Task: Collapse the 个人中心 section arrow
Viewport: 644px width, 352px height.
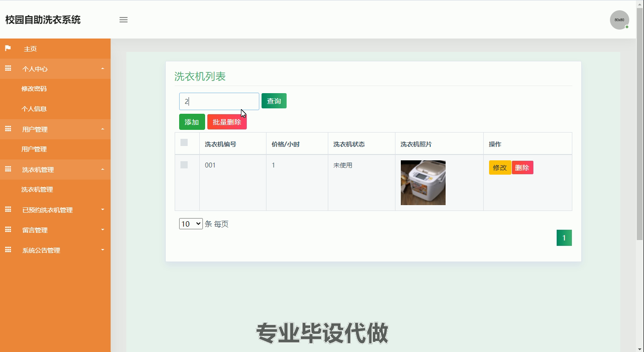Action: click(103, 69)
